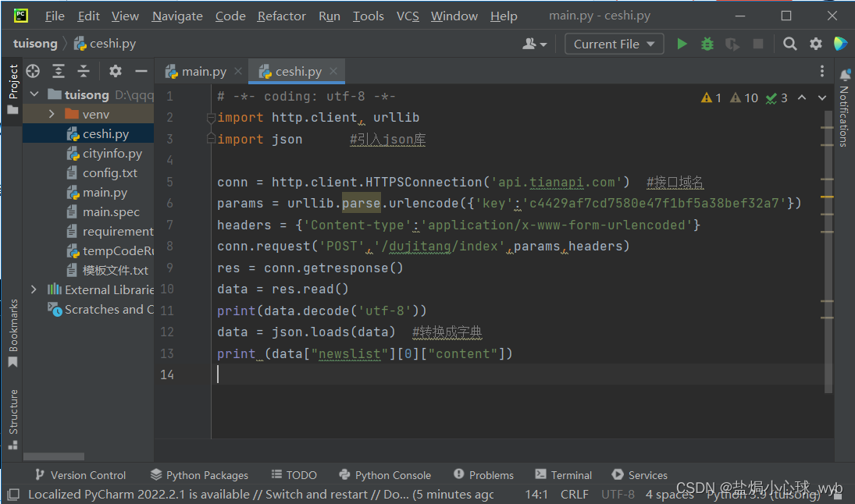Open the VCS menu

[408, 16]
